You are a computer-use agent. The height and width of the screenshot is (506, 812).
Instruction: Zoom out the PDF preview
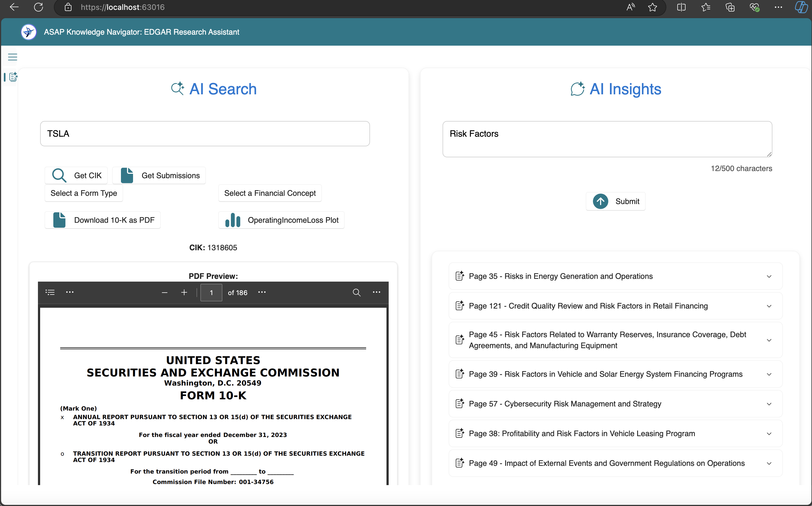(164, 293)
